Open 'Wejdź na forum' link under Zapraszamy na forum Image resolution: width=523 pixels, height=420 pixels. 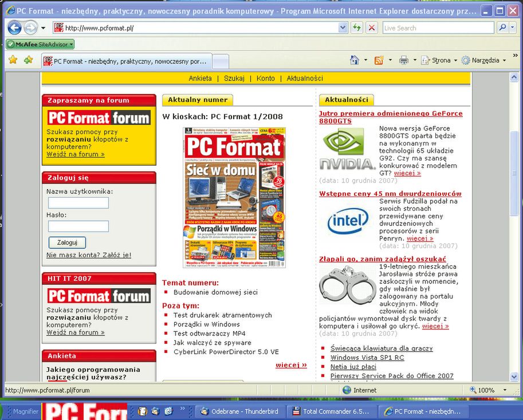76,154
